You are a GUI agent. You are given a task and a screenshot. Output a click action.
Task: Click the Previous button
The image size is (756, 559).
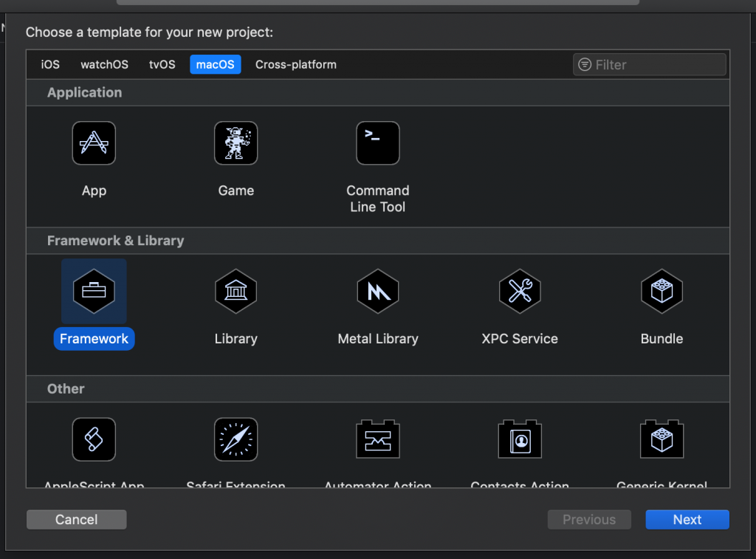[589, 519]
